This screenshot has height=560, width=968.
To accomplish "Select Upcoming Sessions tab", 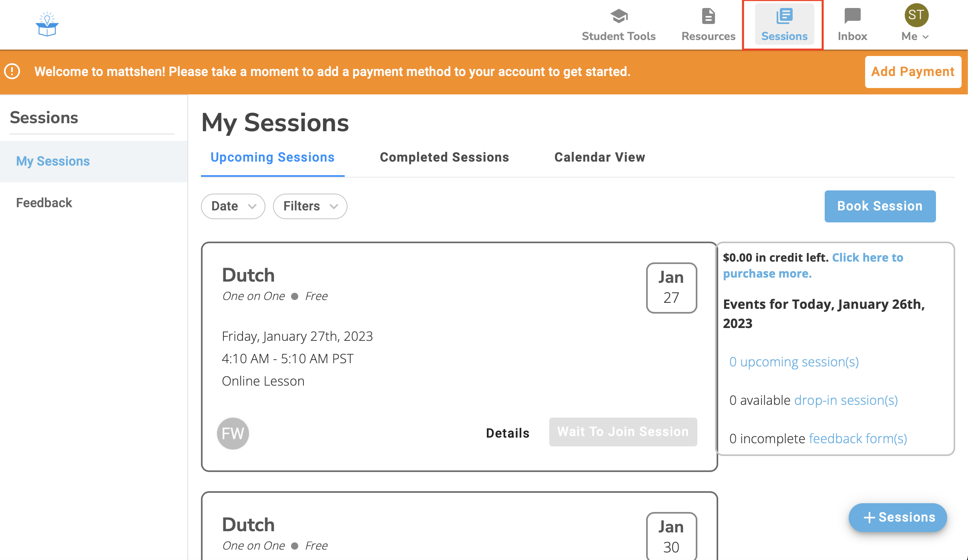I will 272,157.
